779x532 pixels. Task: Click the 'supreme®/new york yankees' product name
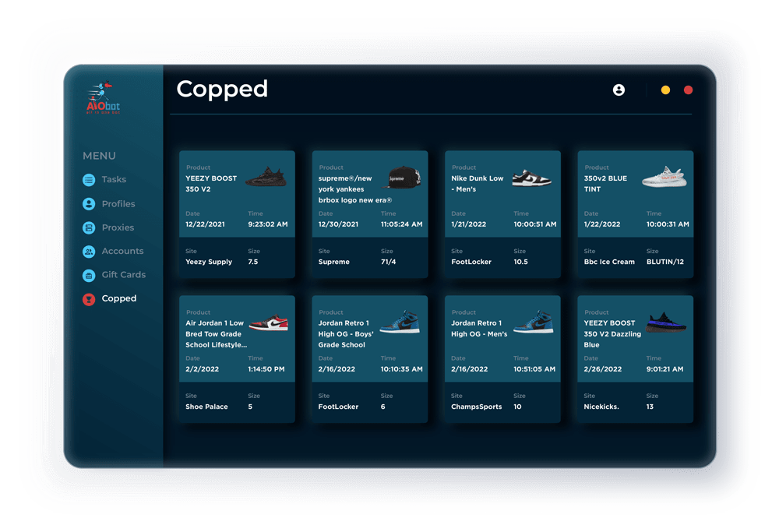tap(354, 189)
